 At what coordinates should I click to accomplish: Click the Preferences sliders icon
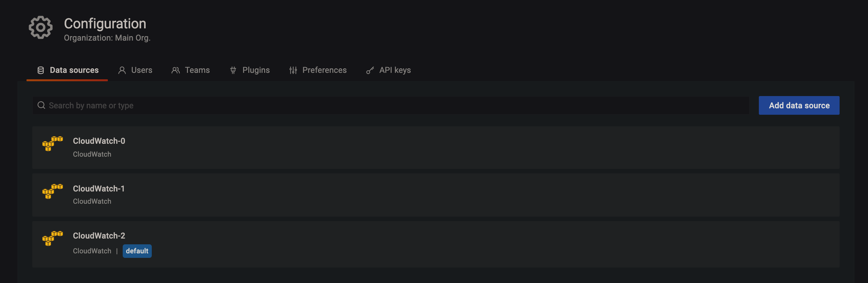[x=293, y=70]
